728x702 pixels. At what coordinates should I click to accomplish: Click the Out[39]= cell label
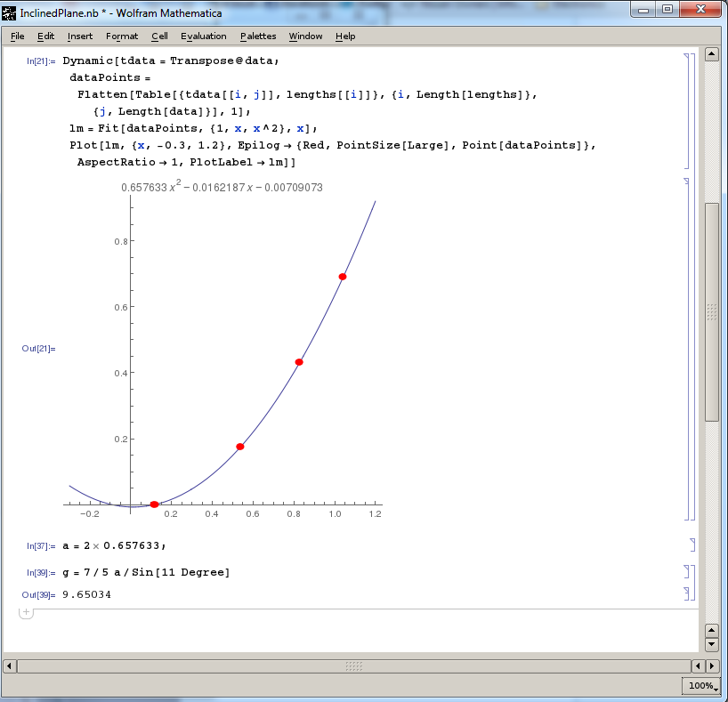[38, 594]
